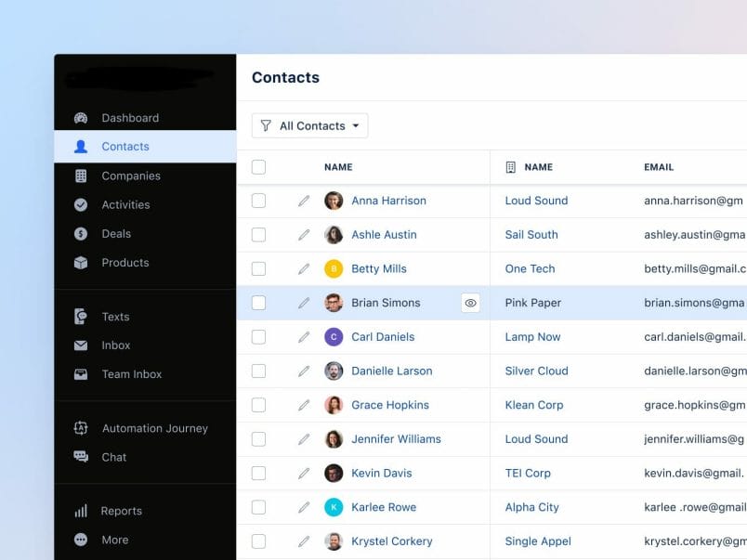This screenshot has width=747, height=560.
Task: Check the Grace Hopkins row checkbox
Action: pos(258,405)
